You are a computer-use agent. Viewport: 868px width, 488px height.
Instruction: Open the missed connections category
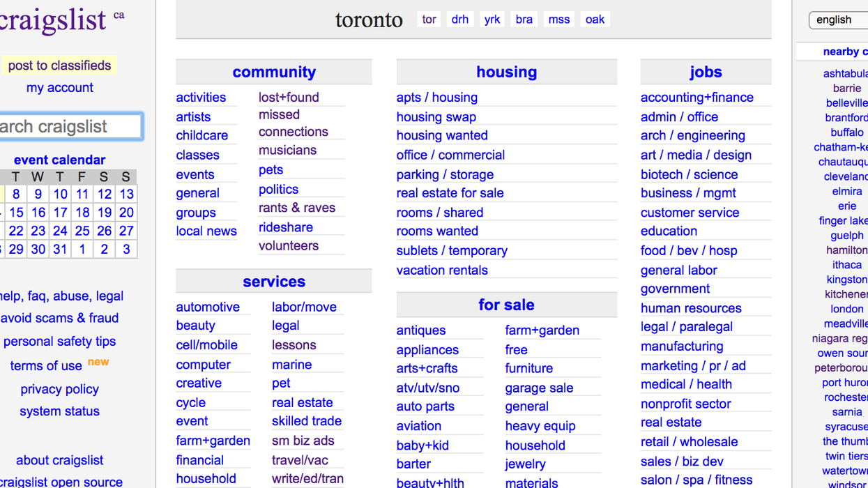pos(293,123)
